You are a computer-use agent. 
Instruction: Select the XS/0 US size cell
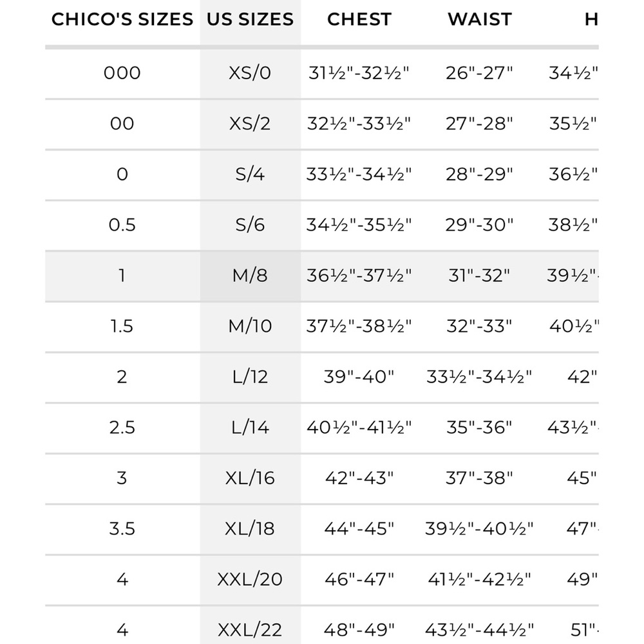[250, 73]
